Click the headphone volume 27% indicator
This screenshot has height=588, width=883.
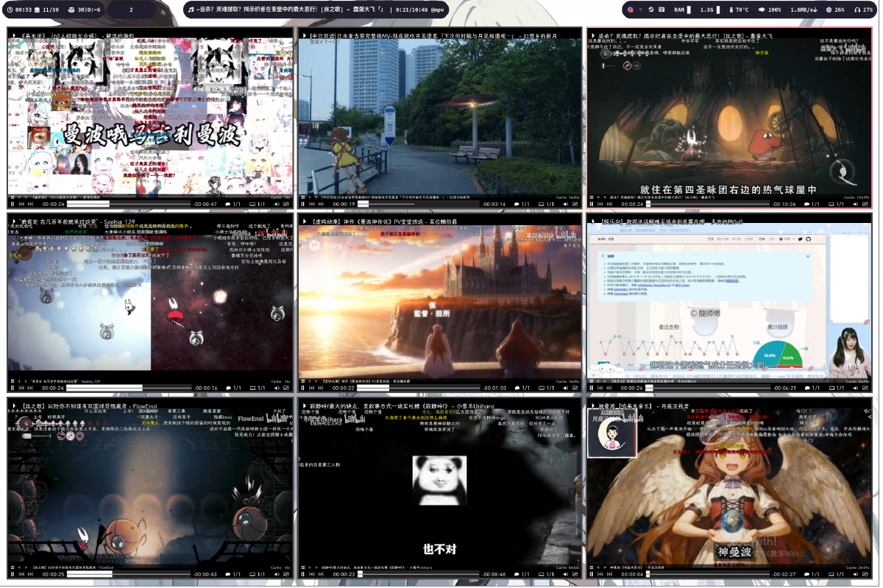863,10
